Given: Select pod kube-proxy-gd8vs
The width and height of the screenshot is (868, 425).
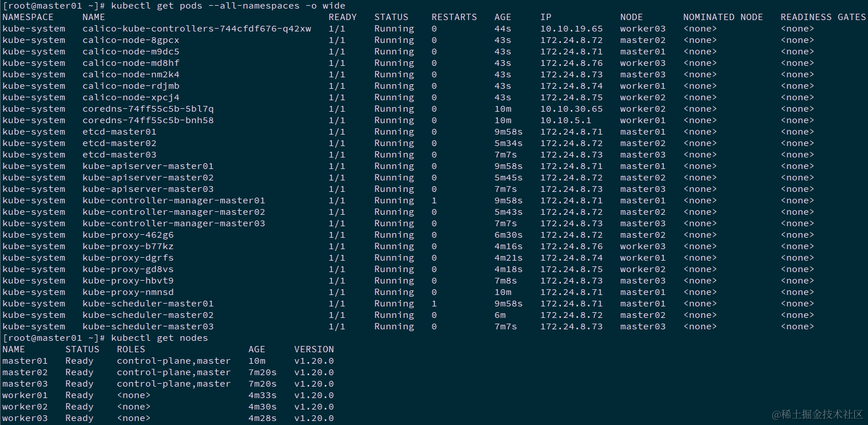Looking at the screenshot, I should click(x=128, y=269).
